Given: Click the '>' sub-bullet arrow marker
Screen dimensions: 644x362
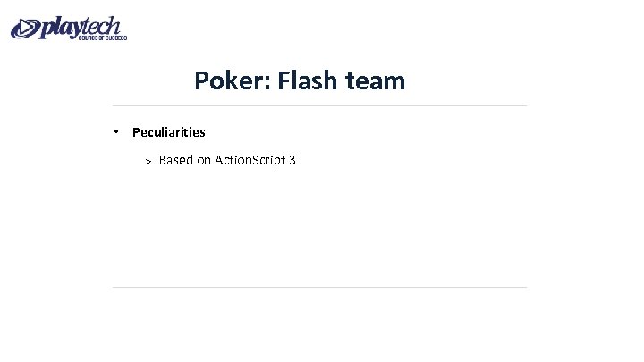Looking at the screenshot, I should (149, 162).
